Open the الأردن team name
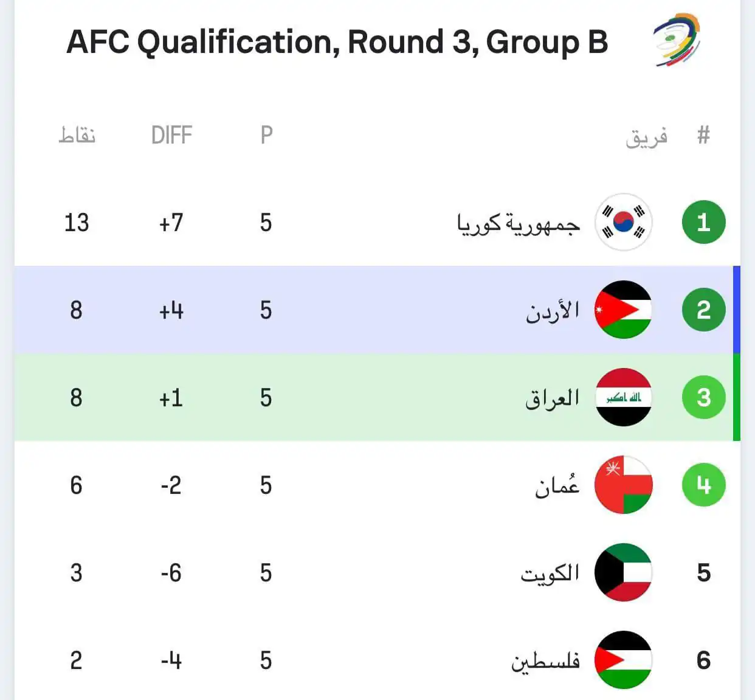Screen dimensions: 755x700 click(552, 311)
